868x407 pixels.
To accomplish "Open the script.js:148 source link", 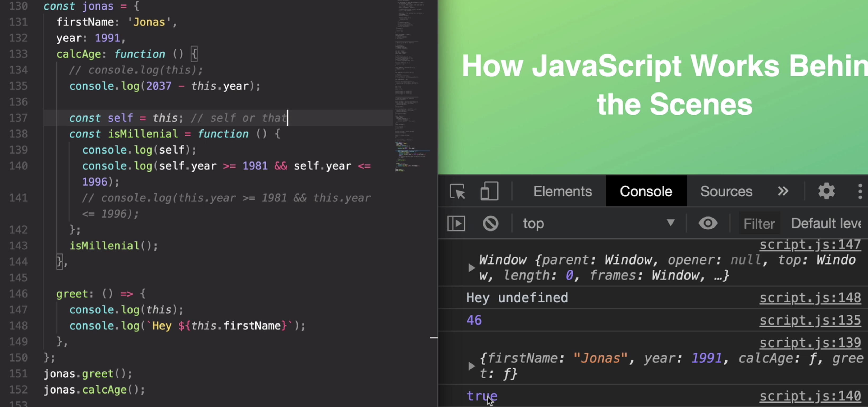I will pyautogui.click(x=810, y=298).
